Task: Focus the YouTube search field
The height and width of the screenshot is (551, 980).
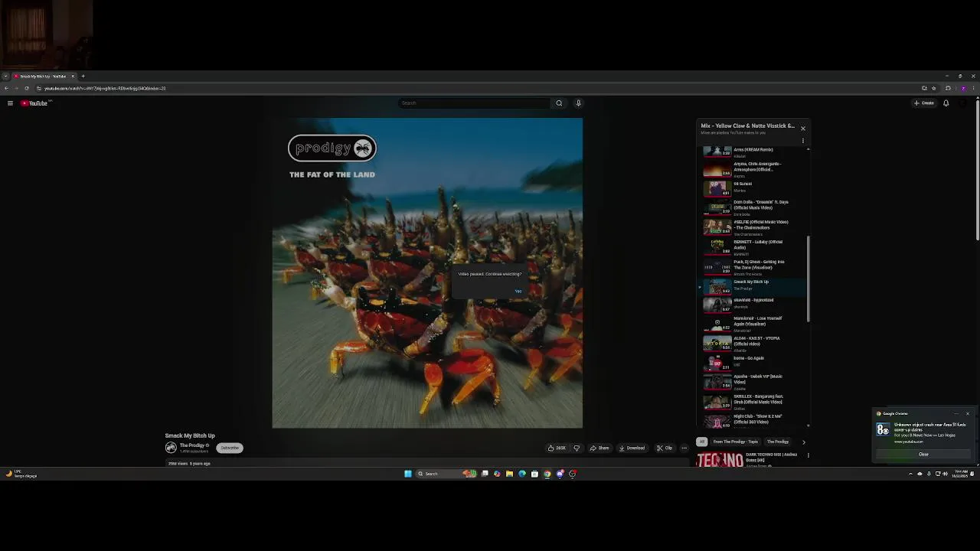Action: coord(474,103)
